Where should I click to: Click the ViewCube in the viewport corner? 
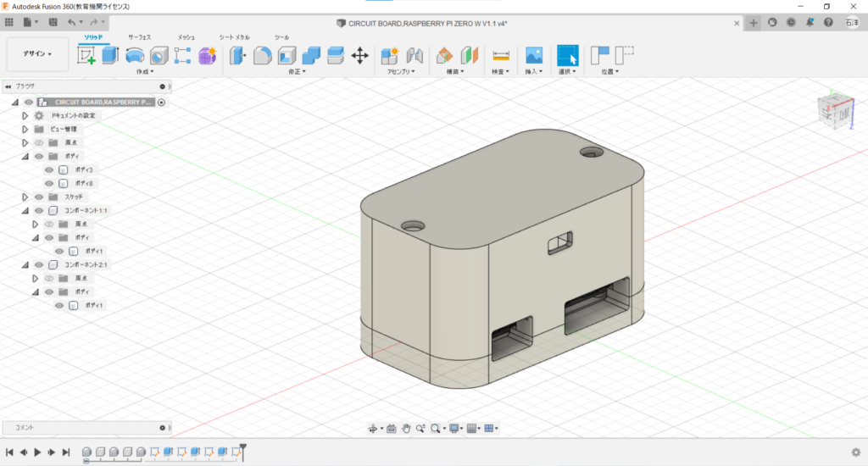click(x=837, y=111)
